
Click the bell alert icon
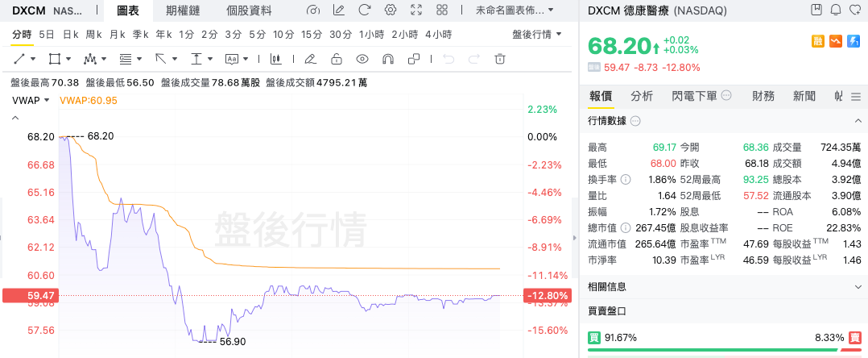[x=835, y=10]
